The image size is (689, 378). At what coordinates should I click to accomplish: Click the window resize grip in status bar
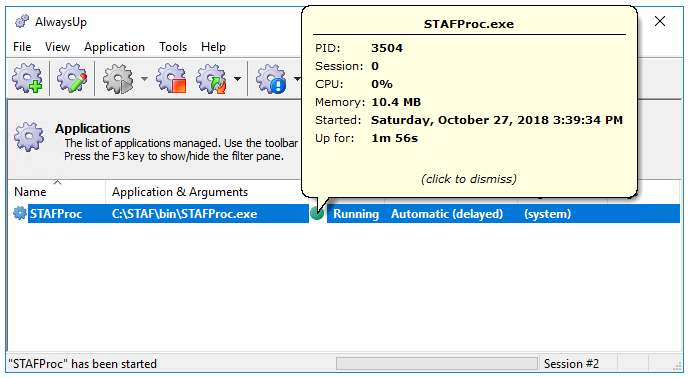[x=677, y=365]
